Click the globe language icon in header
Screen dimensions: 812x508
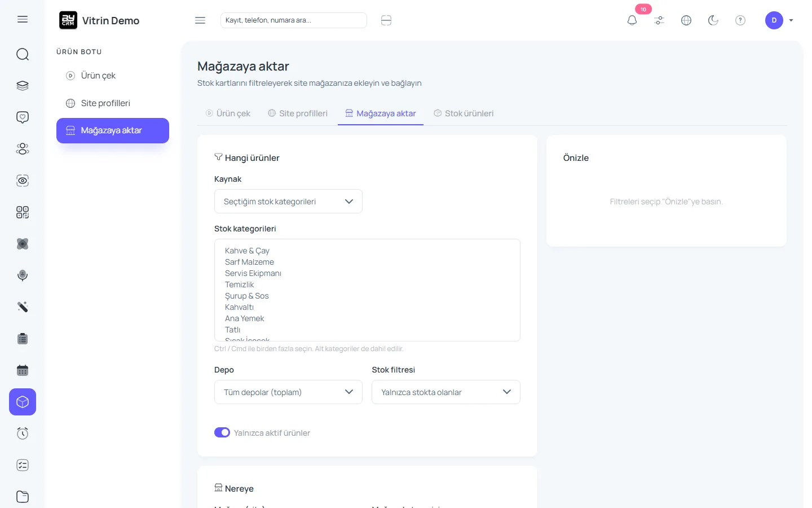pos(686,20)
